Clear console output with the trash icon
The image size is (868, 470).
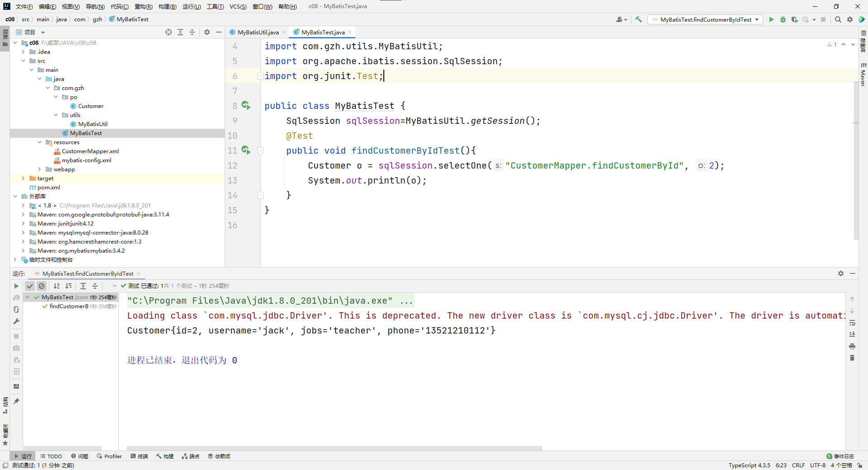pos(852,358)
